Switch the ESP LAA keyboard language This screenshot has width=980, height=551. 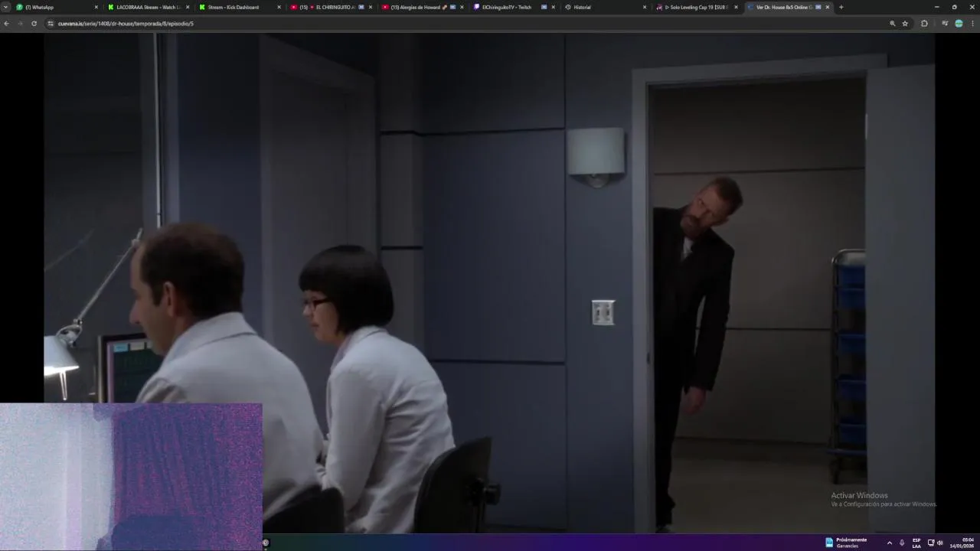click(x=916, y=543)
